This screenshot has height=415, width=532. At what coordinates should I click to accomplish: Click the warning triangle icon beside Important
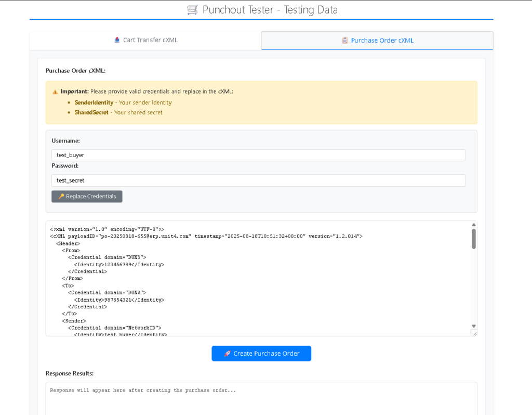55,92
